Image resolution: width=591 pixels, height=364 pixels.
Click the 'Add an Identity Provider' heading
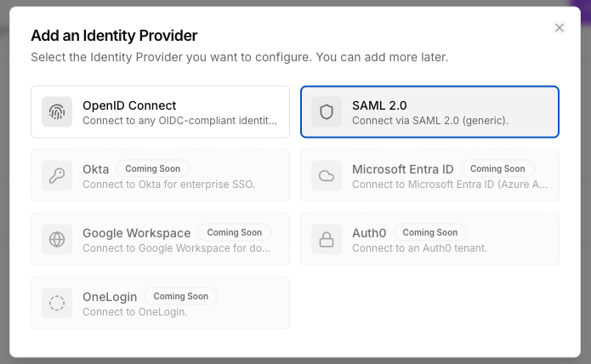click(114, 36)
